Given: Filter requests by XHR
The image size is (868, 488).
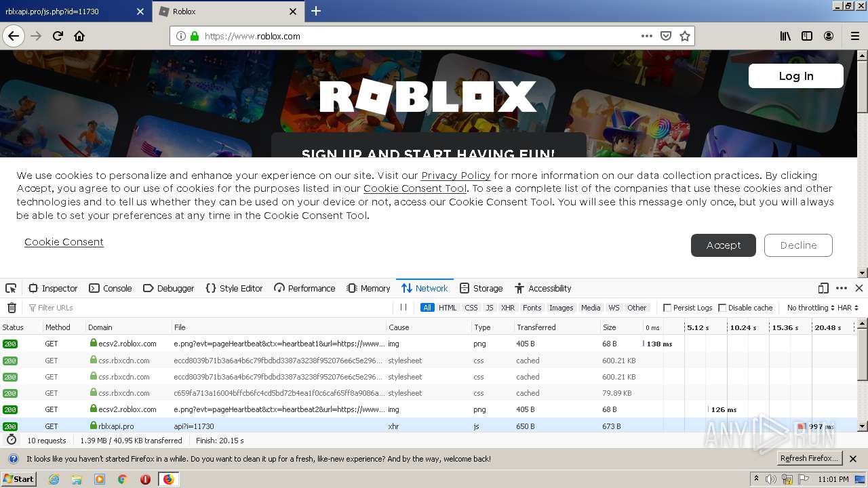Looking at the screenshot, I should 508,308.
